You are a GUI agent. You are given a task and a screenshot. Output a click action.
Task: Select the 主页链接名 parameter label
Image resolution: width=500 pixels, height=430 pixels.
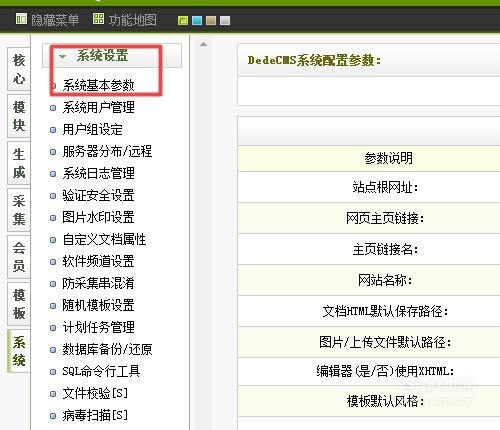coord(385,249)
